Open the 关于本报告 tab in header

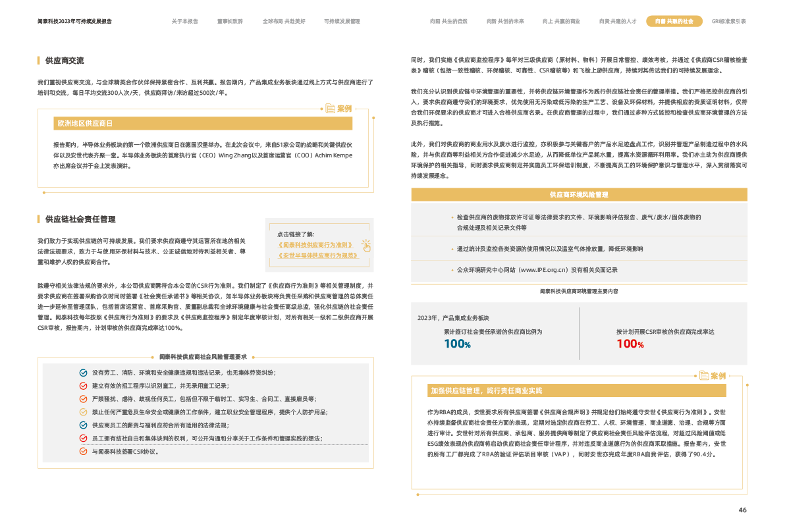pyautogui.click(x=185, y=21)
